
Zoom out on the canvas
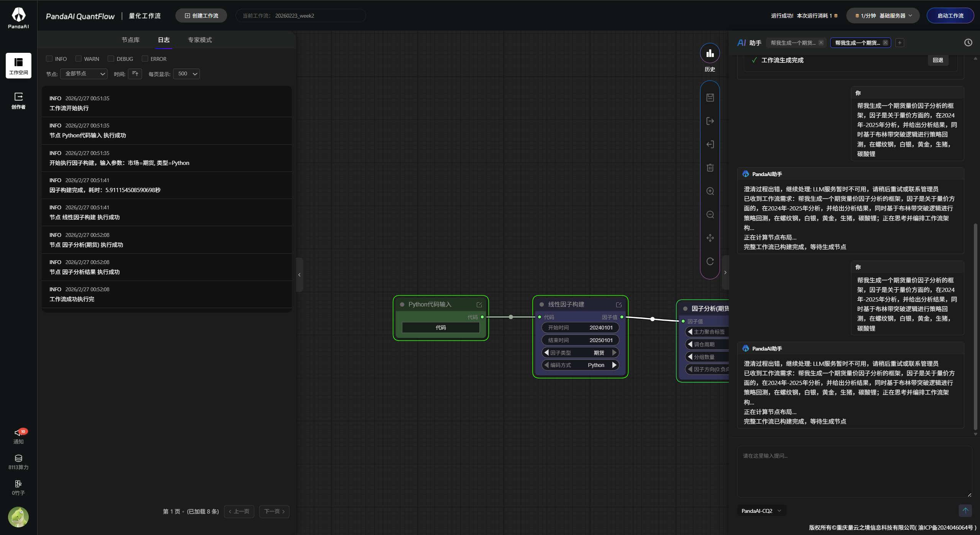coord(710,215)
